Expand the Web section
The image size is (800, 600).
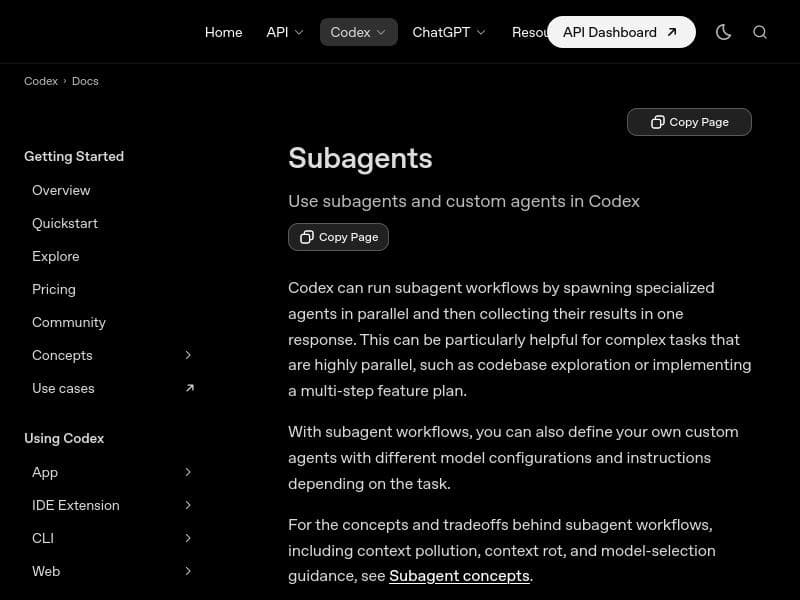188,571
